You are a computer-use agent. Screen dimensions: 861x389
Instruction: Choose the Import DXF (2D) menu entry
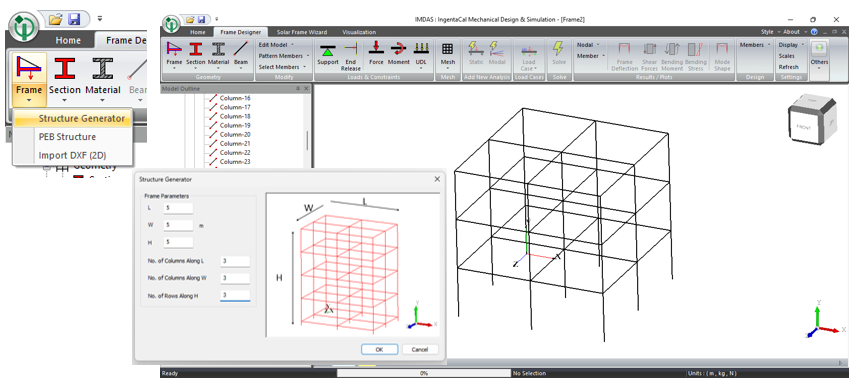73,155
